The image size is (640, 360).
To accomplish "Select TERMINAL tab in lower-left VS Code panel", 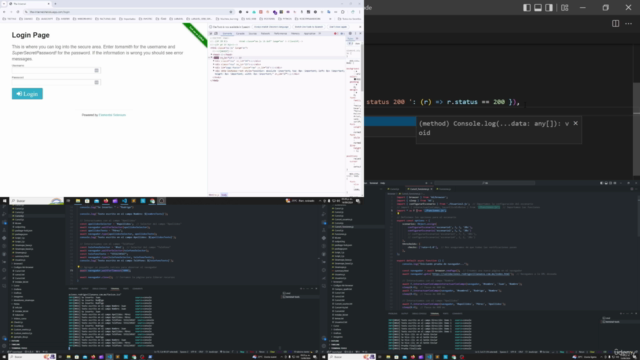I will tap(115, 289).
